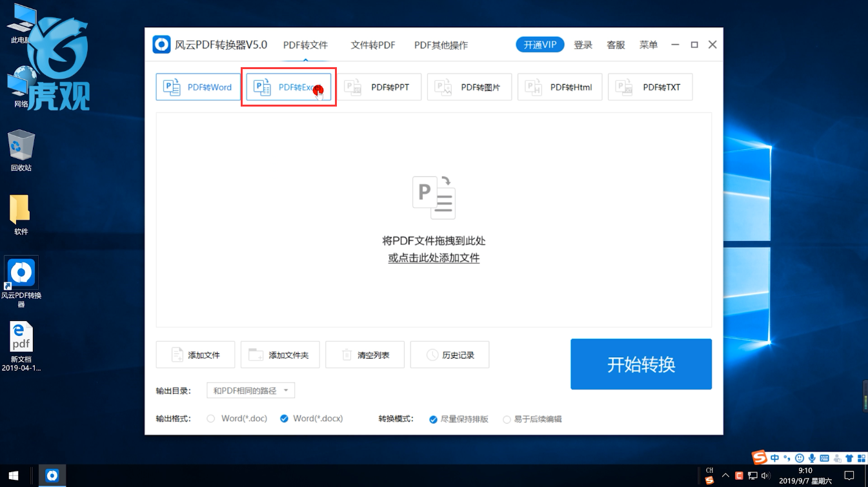Click the 开通VIP button
Screen dimensions: 868x487
540,45
